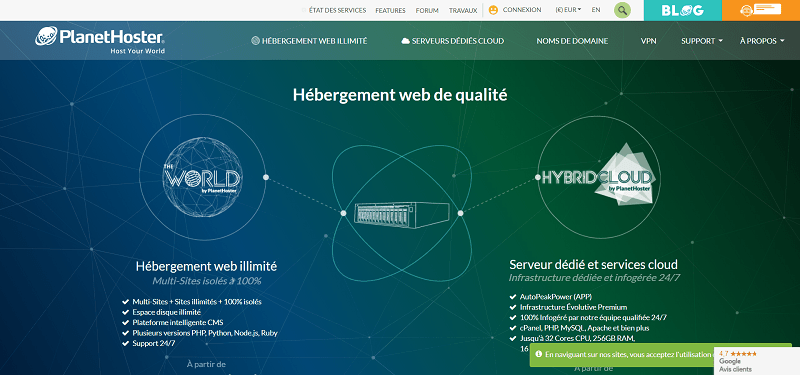Open the teal BLOG button
The width and height of the screenshot is (800, 375).
click(x=683, y=10)
